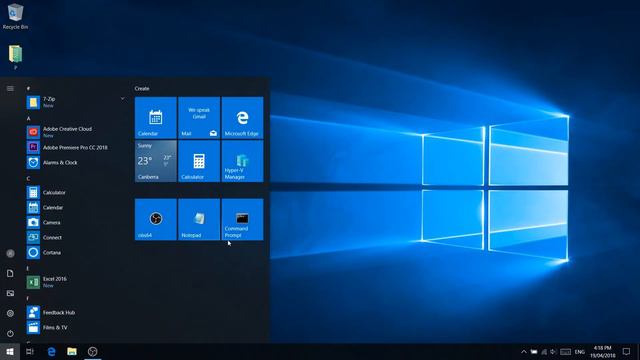Screen dimensions: 640x360
Task: Open Task View on the taskbar
Action: click(x=30, y=351)
